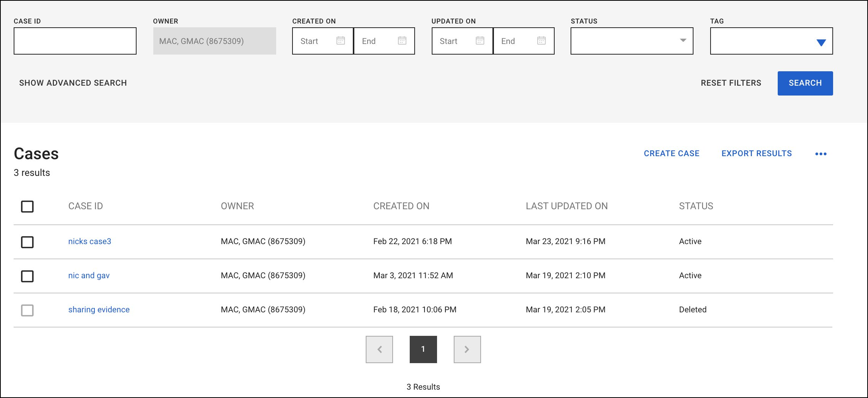
Task: Toggle the select-all cases checkbox
Action: (27, 206)
